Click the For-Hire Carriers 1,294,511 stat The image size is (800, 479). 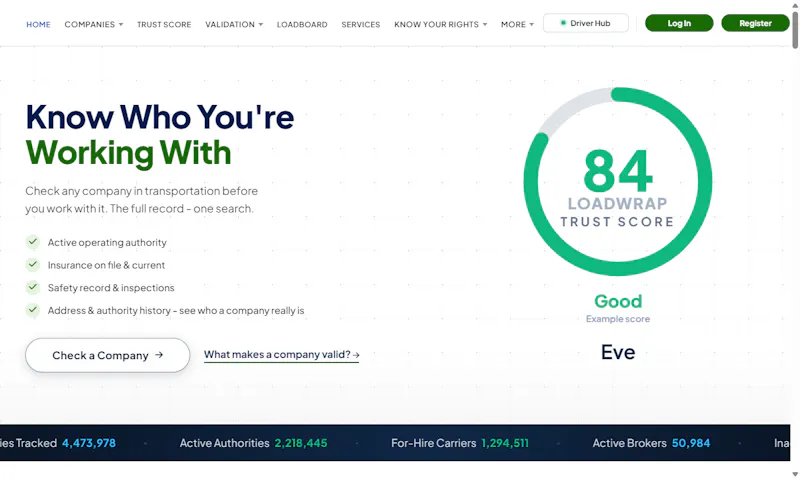[460, 443]
